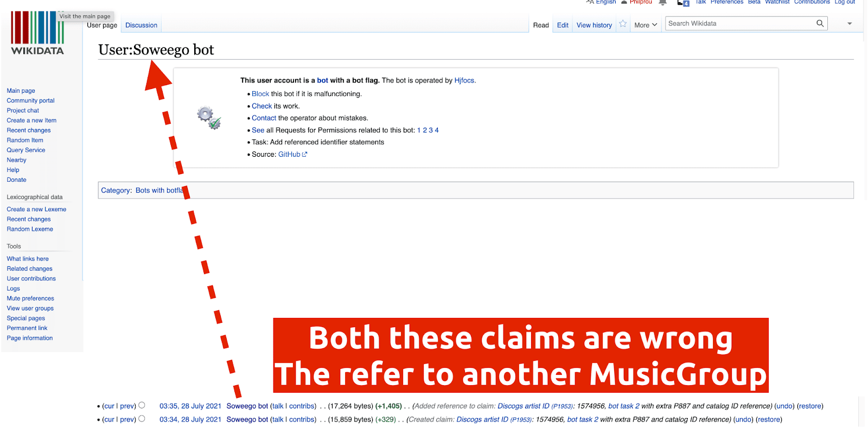The width and height of the screenshot is (868, 447).
Task: Click the gear bot icon image
Action: tap(209, 118)
